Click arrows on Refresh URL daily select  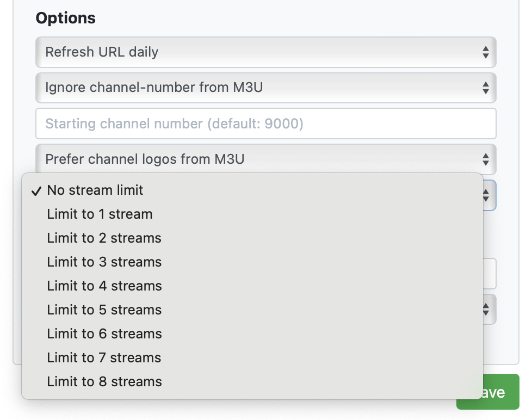click(486, 53)
